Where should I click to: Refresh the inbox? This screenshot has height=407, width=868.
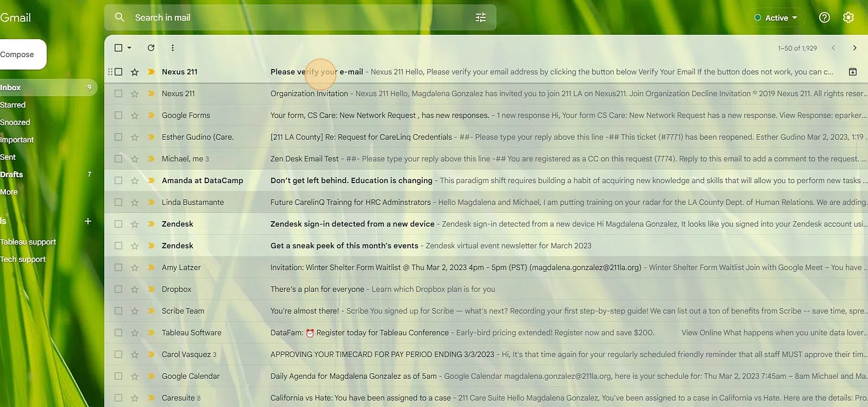click(151, 48)
